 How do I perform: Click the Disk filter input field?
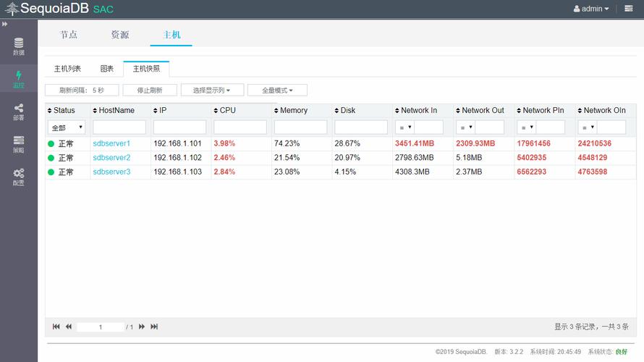click(x=361, y=127)
